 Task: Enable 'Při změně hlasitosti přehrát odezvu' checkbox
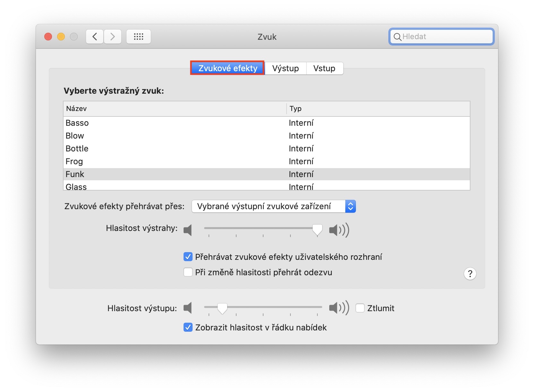pyautogui.click(x=188, y=272)
